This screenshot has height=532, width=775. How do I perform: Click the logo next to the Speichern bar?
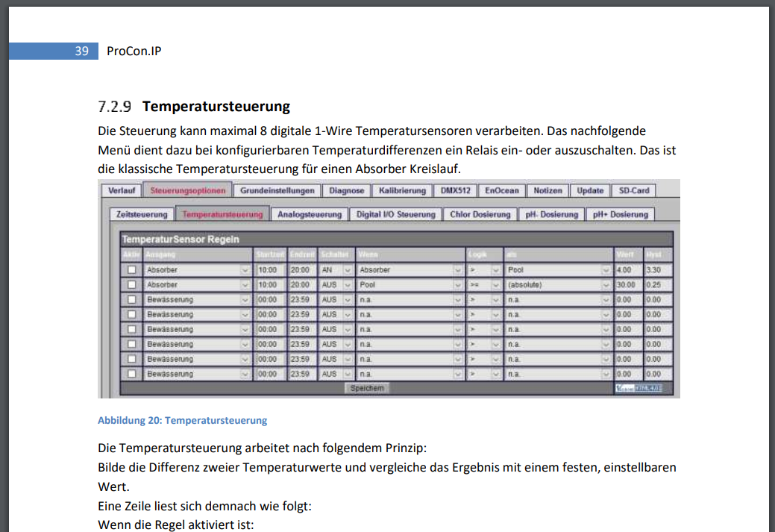click(638, 388)
